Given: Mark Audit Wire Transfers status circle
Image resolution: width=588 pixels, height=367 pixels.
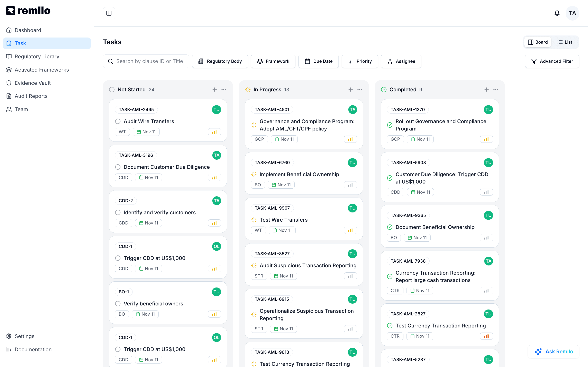Looking at the screenshot, I should [118, 121].
